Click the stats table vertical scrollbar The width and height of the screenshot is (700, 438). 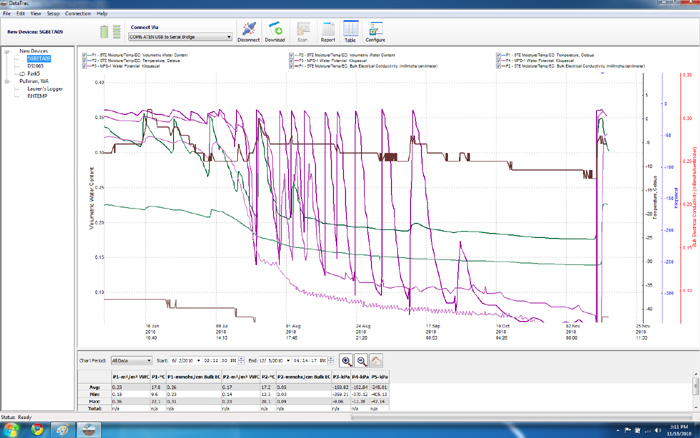click(x=696, y=389)
